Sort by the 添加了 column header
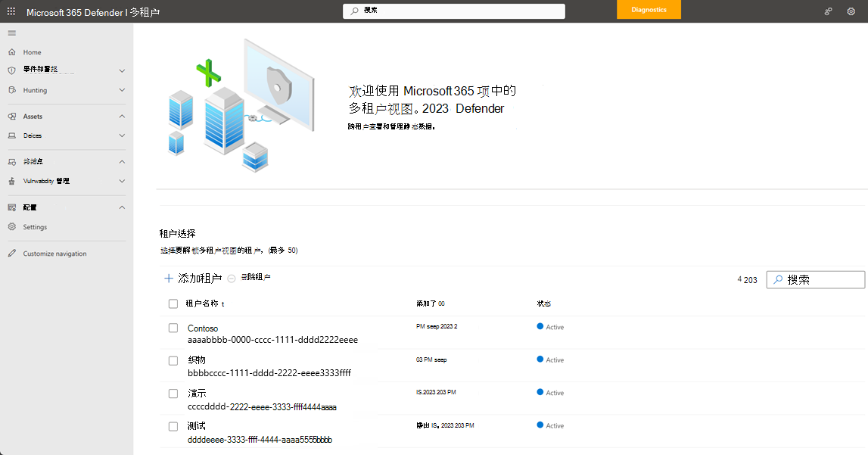 tap(430, 303)
